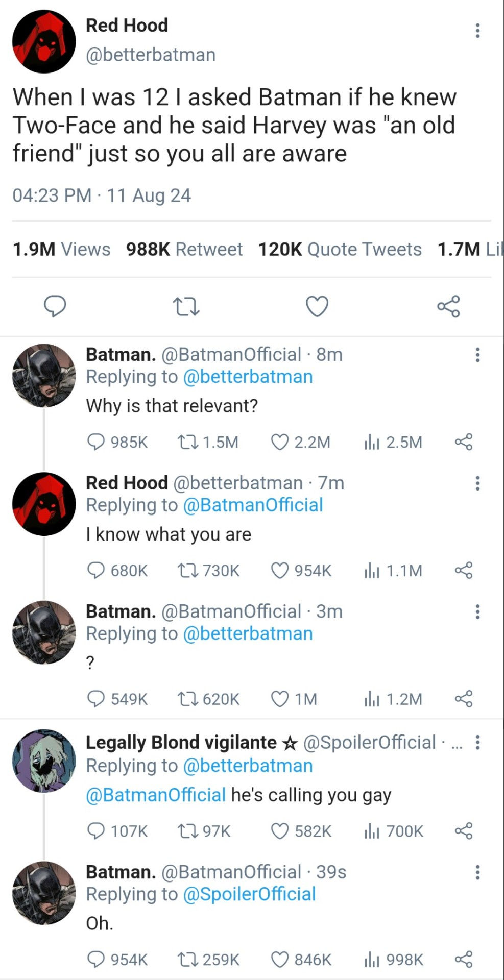Reply to Batman's "?" tweet

pos(96,699)
